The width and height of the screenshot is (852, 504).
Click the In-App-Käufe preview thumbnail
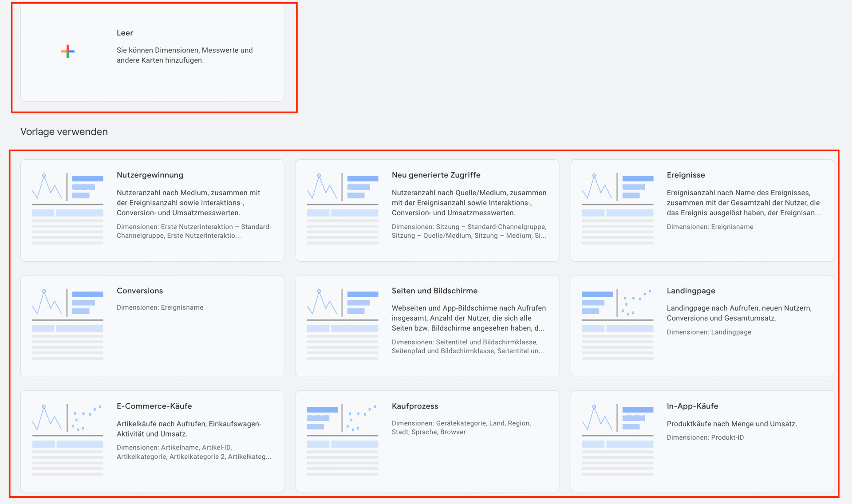[618, 440]
